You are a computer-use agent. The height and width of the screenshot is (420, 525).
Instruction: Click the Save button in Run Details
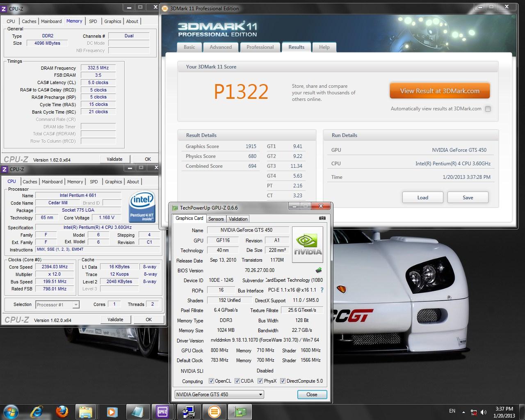coord(468,197)
